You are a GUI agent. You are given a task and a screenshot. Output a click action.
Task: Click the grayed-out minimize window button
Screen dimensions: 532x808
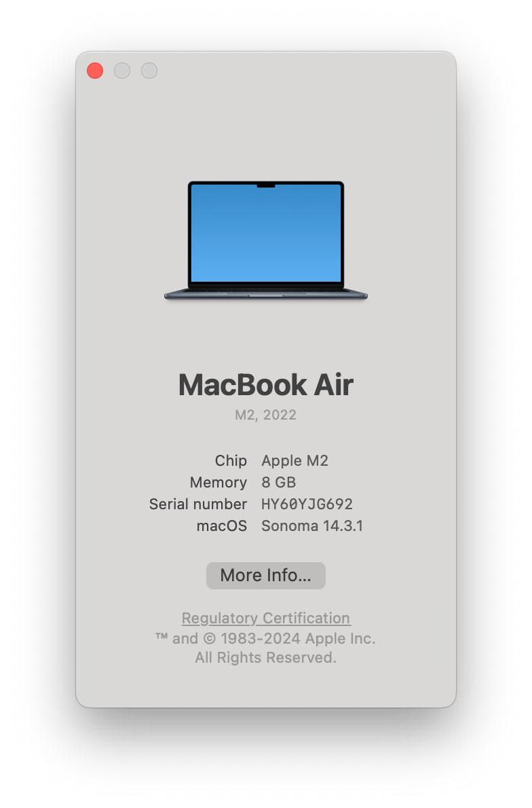(122, 71)
